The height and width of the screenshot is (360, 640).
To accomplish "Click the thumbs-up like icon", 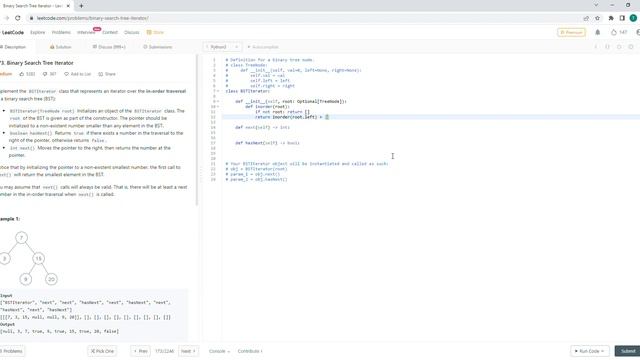I will coord(22,74).
